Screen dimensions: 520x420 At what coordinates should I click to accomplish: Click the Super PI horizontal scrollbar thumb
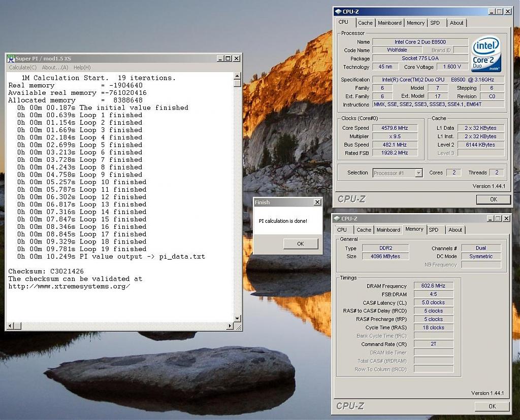(17, 326)
